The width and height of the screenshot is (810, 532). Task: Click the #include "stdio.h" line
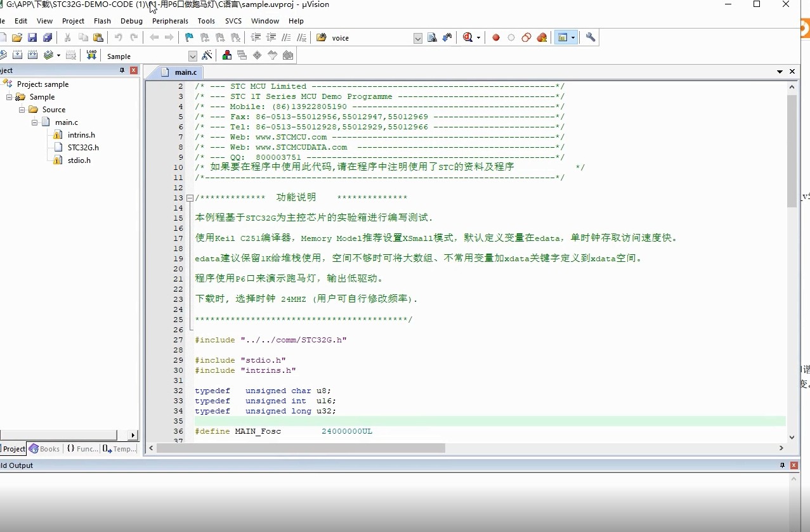pyautogui.click(x=240, y=360)
